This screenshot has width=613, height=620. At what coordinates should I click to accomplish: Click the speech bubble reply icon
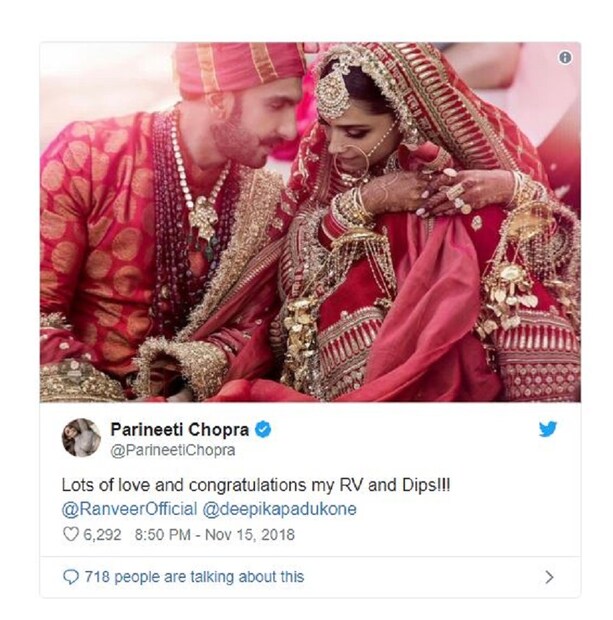pyautogui.click(x=69, y=577)
